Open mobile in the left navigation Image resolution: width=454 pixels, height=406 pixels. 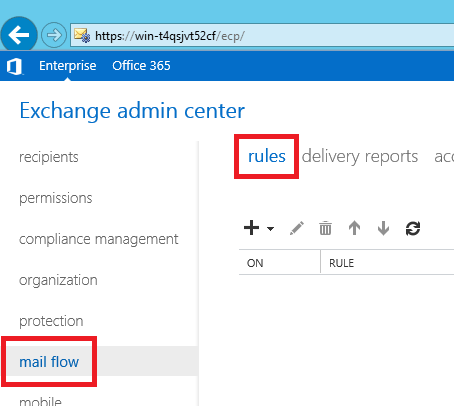[x=40, y=401]
